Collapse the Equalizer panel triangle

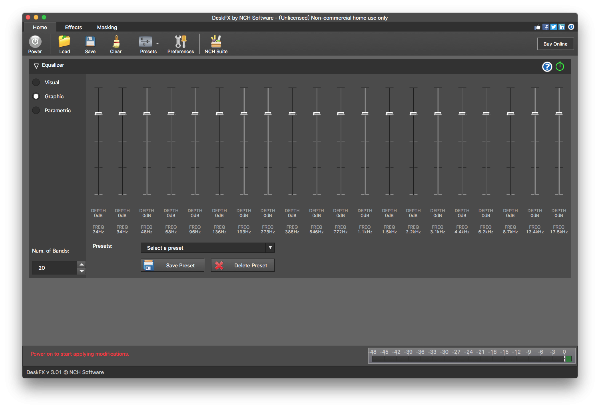pyautogui.click(x=36, y=65)
